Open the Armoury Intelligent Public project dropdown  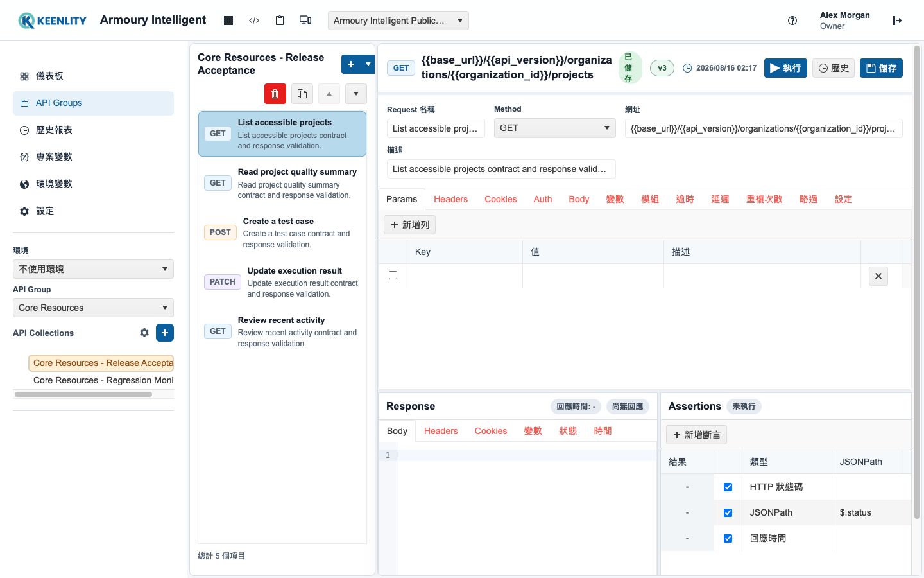[x=398, y=21]
